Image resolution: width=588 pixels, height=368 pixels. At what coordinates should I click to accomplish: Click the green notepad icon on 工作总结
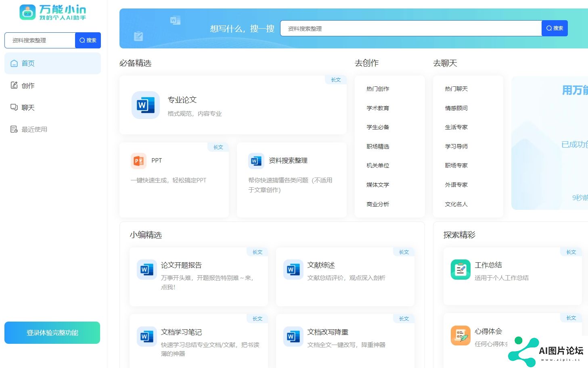pos(460,270)
